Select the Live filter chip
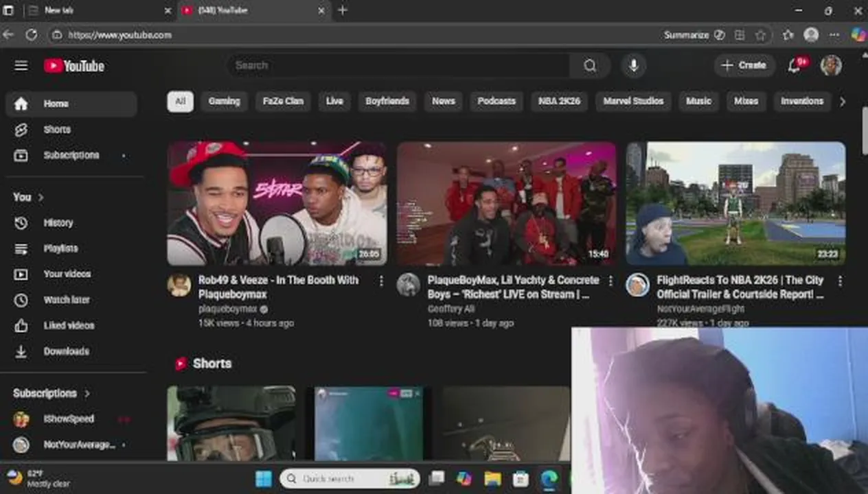The width and height of the screenshot is (868, 494). point(334,102)
